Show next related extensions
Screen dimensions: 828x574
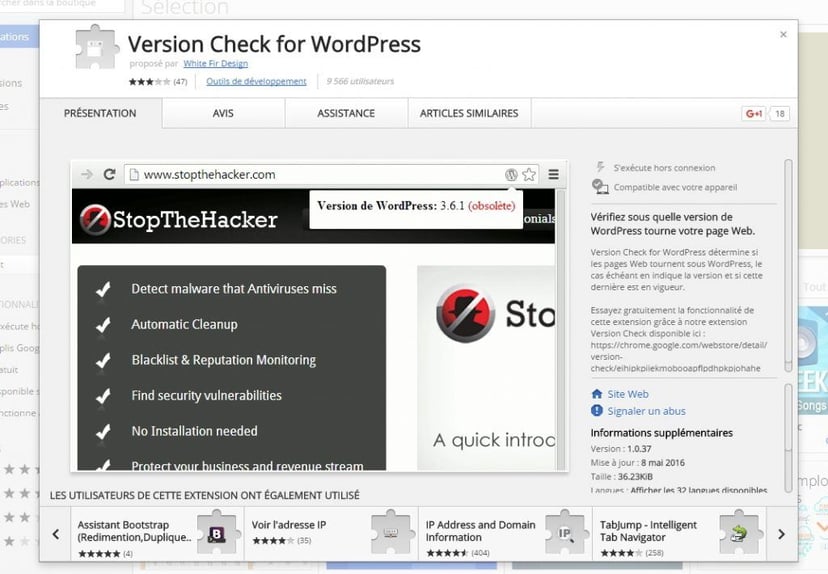point(782,534)
